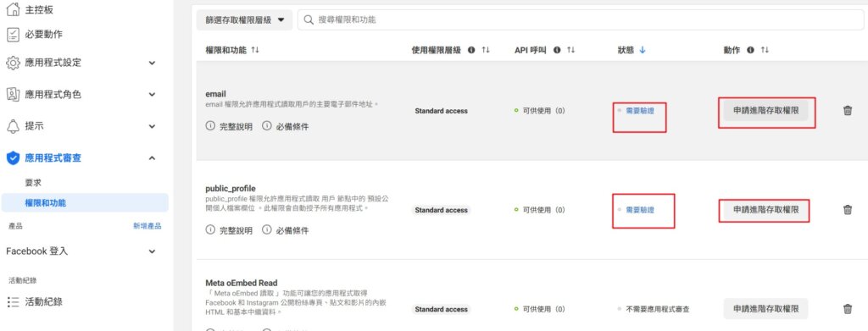Viewport: 868px width, 331px height.
Task: Delete Meta oEmbed Read trash icon
Action: pyautogui.click(x=848, y=309)
